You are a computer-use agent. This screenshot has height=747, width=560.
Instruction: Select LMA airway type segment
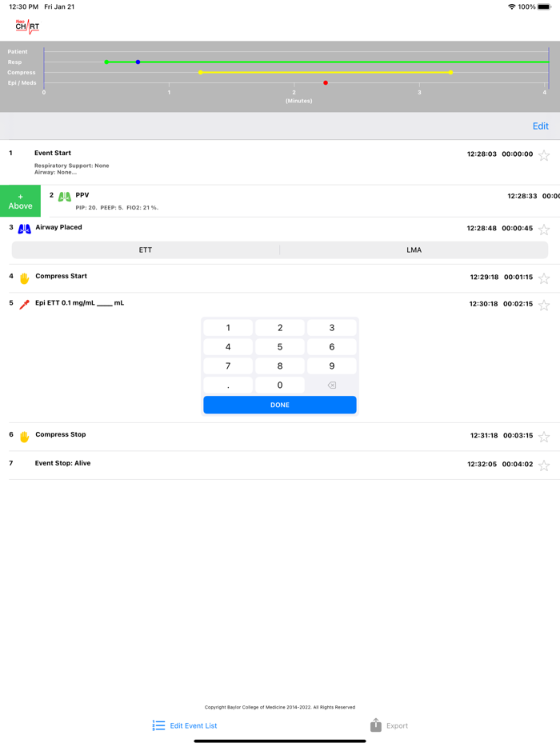coord(414,250)
